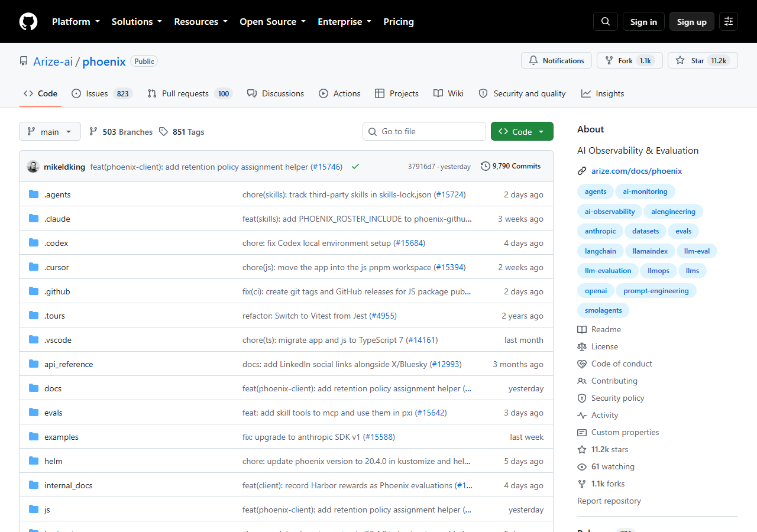Open the Arize-ai organization link
The width and height of the screenshot is (757, 532).
[x=53, y=61]
